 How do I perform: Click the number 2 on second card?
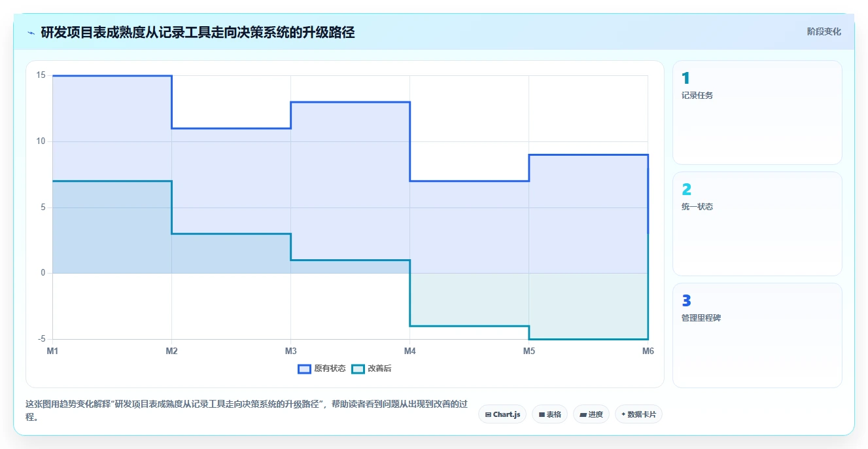686,190
